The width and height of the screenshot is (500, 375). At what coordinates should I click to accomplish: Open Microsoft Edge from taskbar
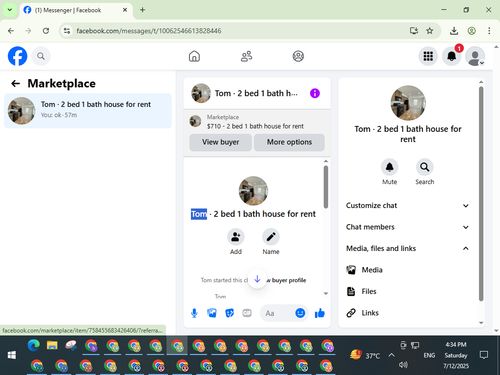pyautogui.click(x=33, y=345)
